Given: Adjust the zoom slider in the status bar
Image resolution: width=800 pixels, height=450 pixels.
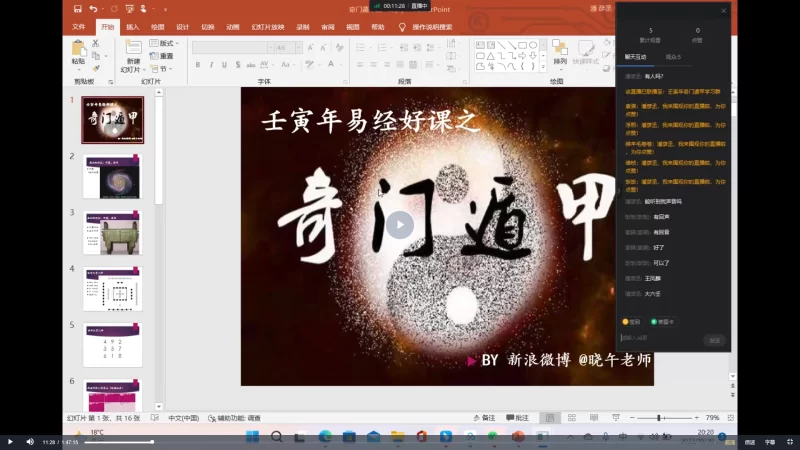Looking at the screenshot, I should [660, 417].
